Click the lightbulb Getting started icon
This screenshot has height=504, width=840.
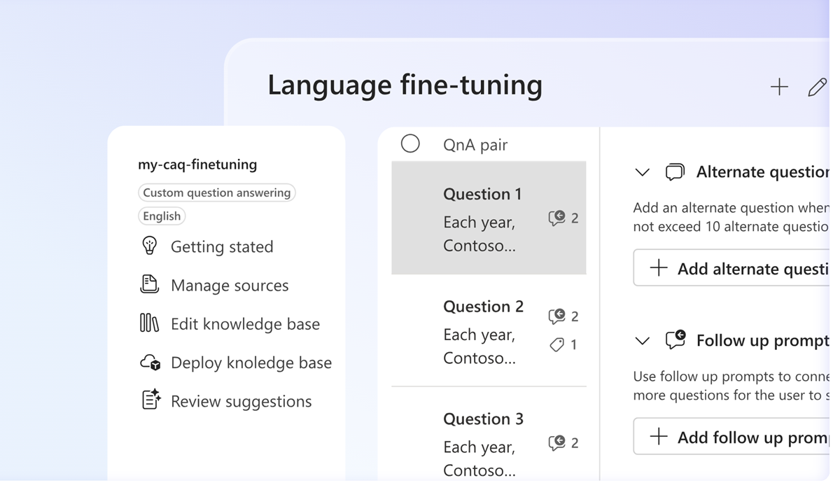(149, 246)
